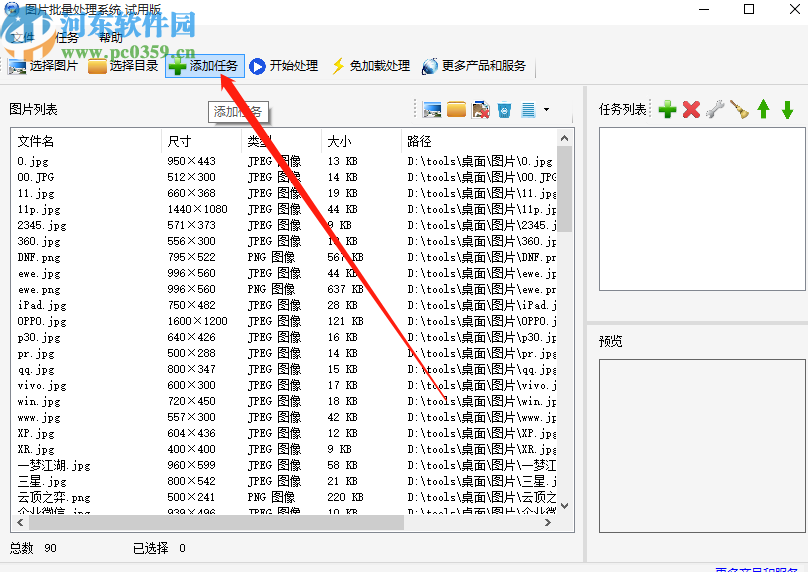Select file qq.jpg row
The height and width of the screenshot is (572, 808).
[x=284, y=369]
